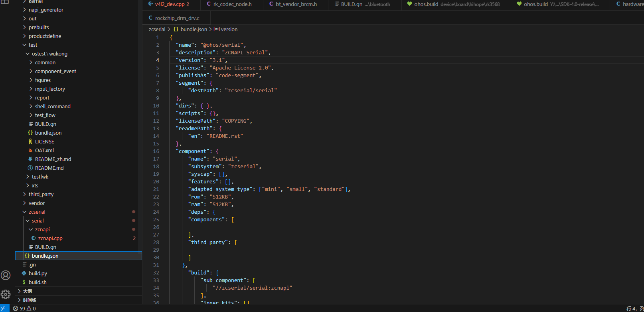Open ohos.build SDK-4.0-release tab
The width and height of the screenshot is (644, 312).
click(561, 4)
